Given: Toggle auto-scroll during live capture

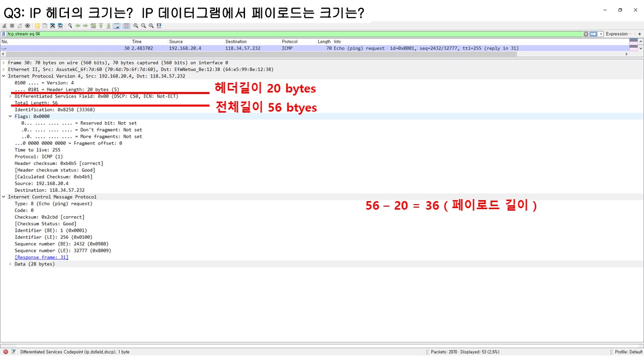Looking at the screenshot, I should [x=117, y=26].
